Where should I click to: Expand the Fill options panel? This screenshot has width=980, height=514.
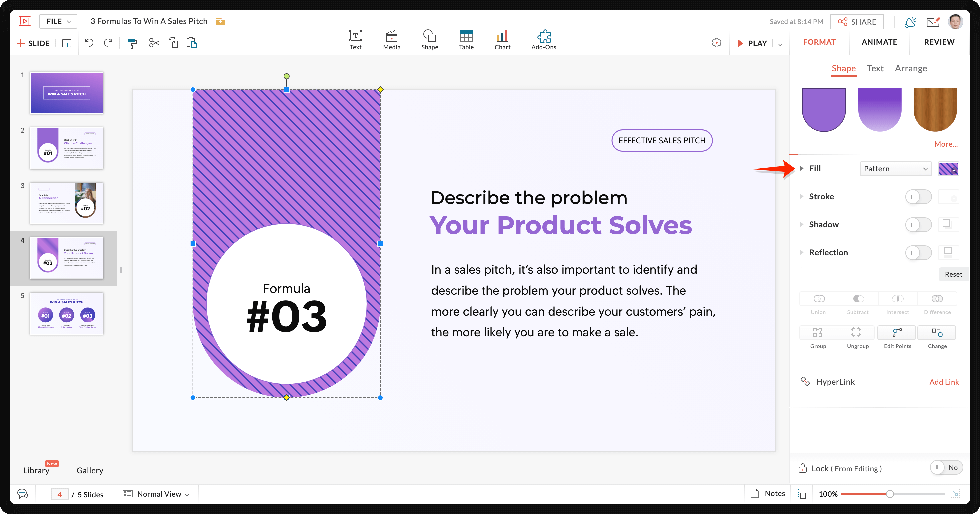click(802, 168)
